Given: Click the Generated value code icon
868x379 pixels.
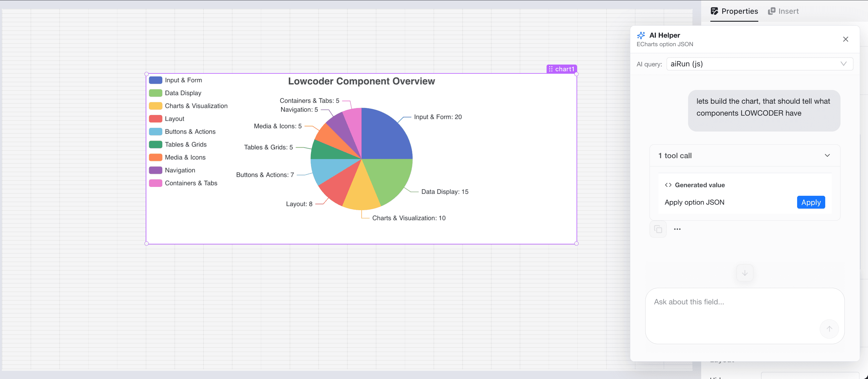Looking at the screenshot, I should [x=668, y=185].
